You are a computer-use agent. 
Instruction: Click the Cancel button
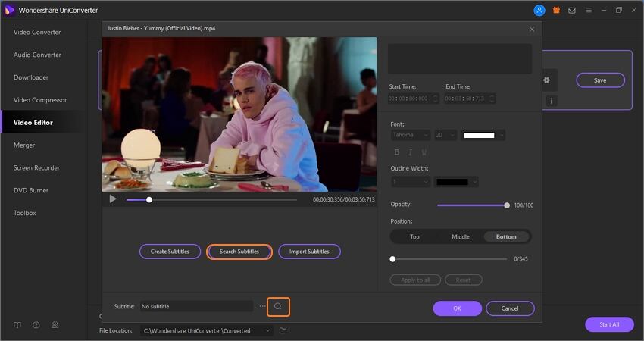tap(510, 308)
